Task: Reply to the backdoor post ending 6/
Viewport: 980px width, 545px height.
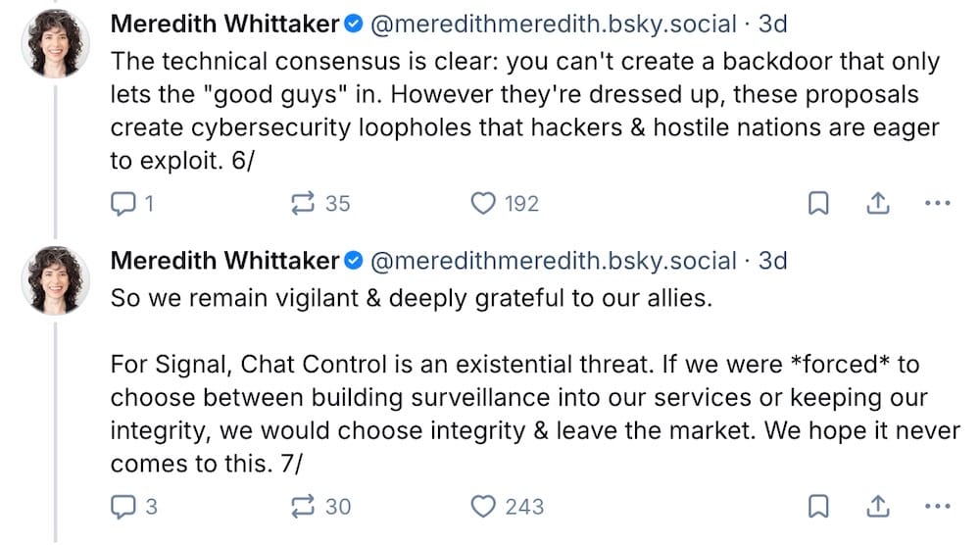Action: coord(122,203)
